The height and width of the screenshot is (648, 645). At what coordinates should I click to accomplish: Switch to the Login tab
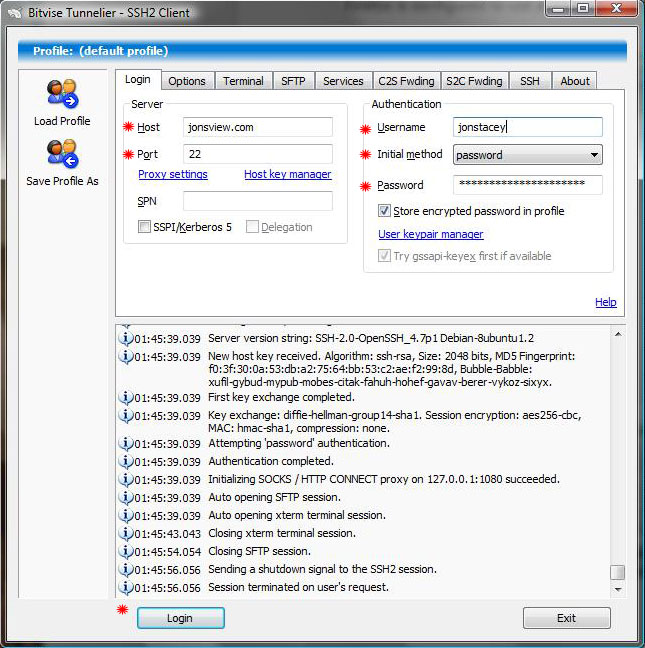pos(138,79)
